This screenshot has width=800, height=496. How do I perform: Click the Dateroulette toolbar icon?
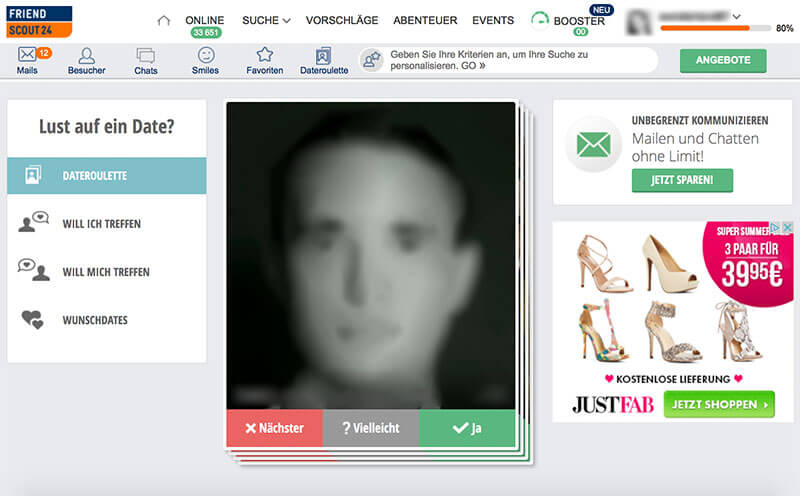pos(324,56)
